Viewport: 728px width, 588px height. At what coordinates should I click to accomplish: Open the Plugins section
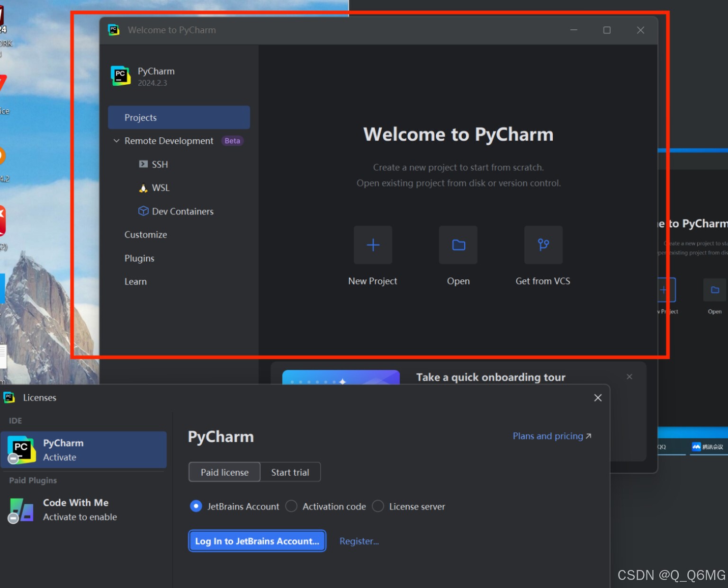click(139, 258)
